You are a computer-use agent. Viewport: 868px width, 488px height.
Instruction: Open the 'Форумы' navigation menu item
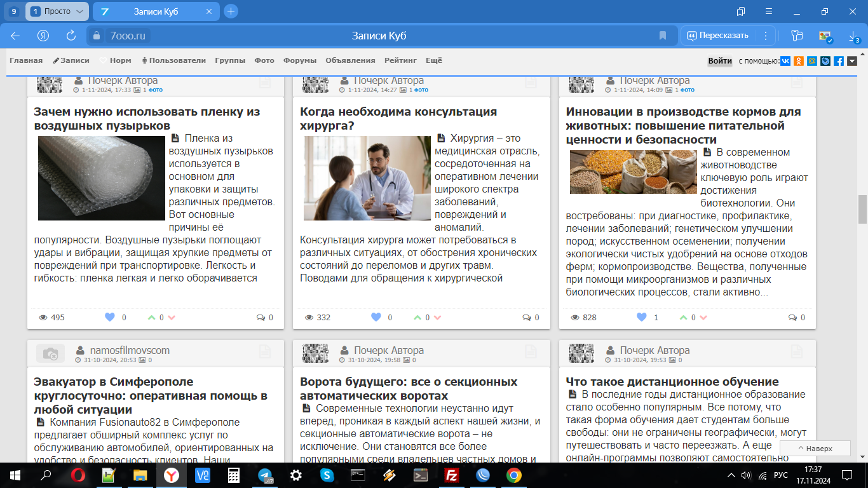point(300,60)
